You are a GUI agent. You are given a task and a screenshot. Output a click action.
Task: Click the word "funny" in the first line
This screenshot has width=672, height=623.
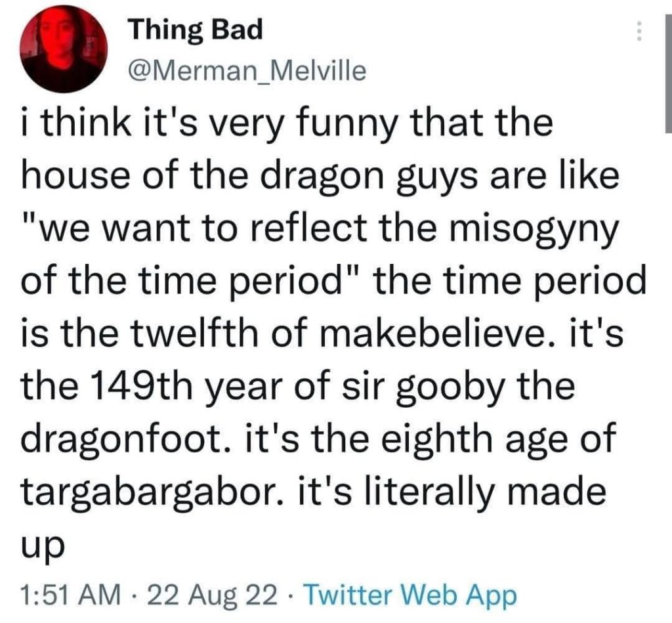coord(345,124)
